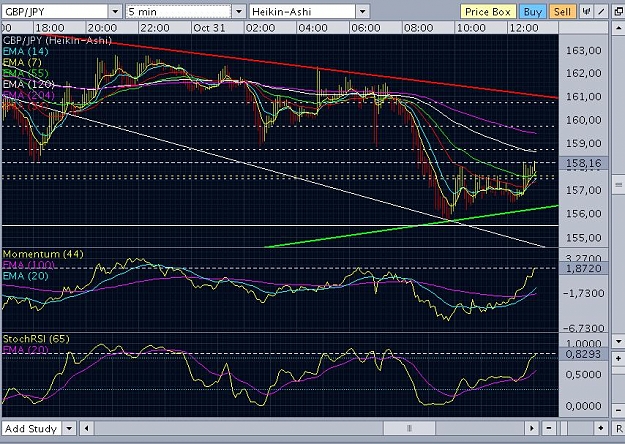The width and height of the screenshot is (625, 444).
Task: Select the Momentum (44) study label
Action: tap(43, 254)
